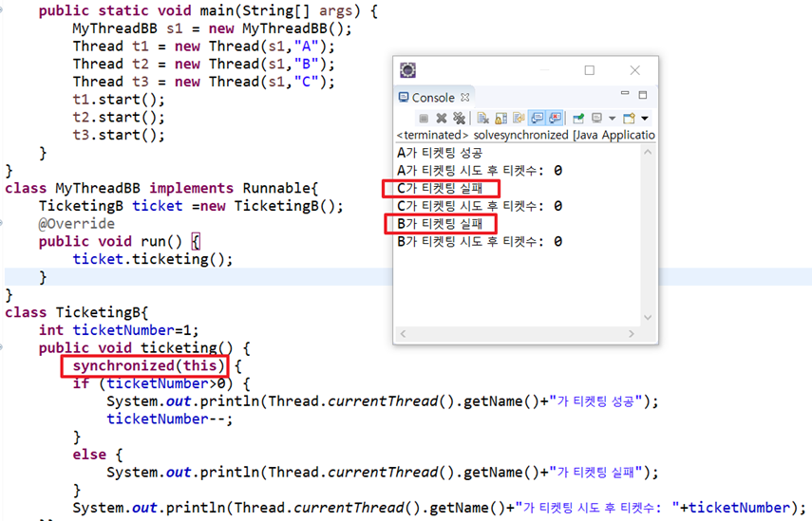
Task: Minimize the Console view panel
Action: 625,94
